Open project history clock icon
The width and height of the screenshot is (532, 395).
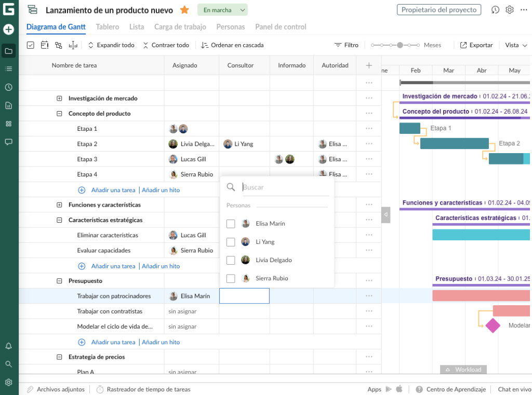click(x=495, y=10)
